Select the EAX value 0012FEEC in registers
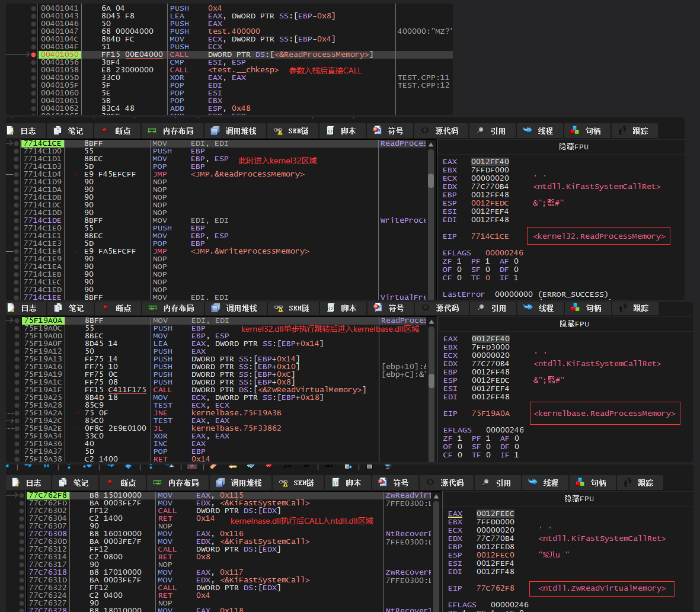The image size is (700, 612). coord(495,514)
